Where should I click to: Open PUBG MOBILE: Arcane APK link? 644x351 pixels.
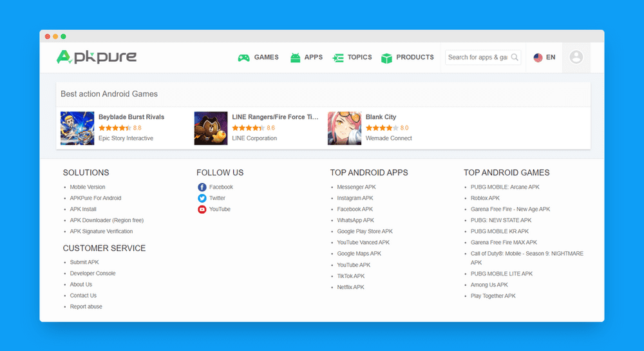point(505,187)
